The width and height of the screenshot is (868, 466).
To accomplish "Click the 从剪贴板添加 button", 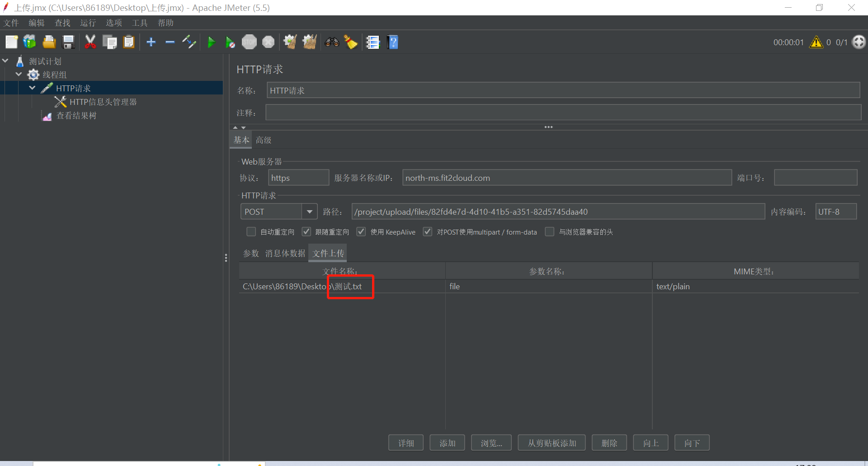I will (551, 442).
